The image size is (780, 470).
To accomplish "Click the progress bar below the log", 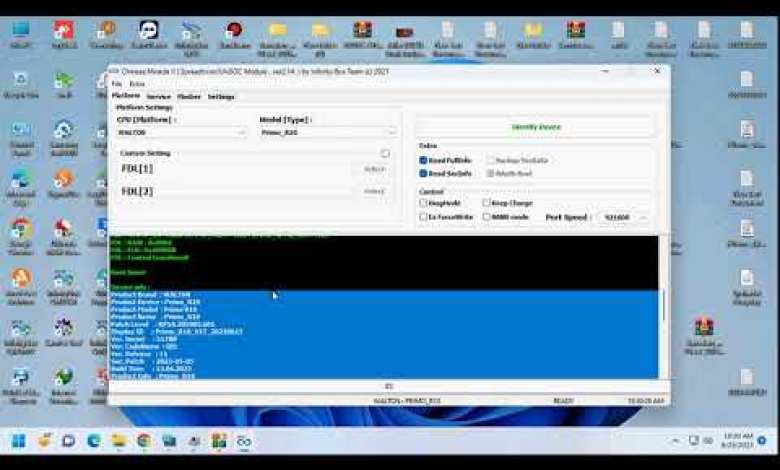I will [x=389, y=386].
